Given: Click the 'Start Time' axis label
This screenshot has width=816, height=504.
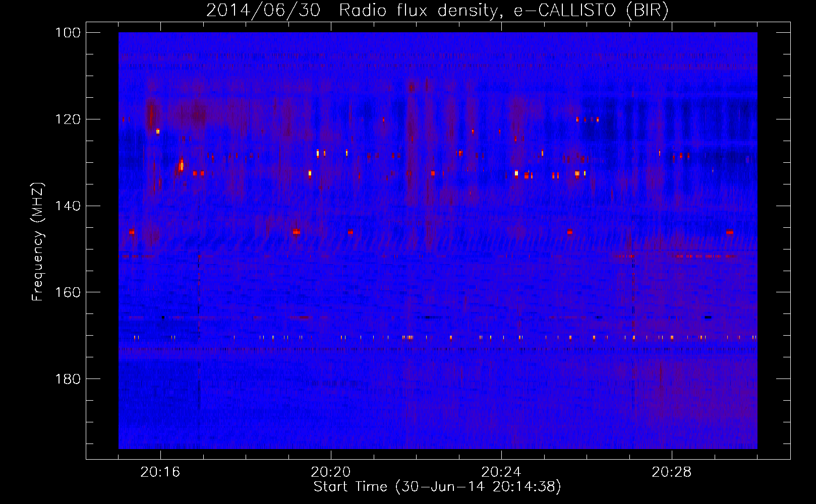Looking at the screenshot, I should click(x=437, y=487).
